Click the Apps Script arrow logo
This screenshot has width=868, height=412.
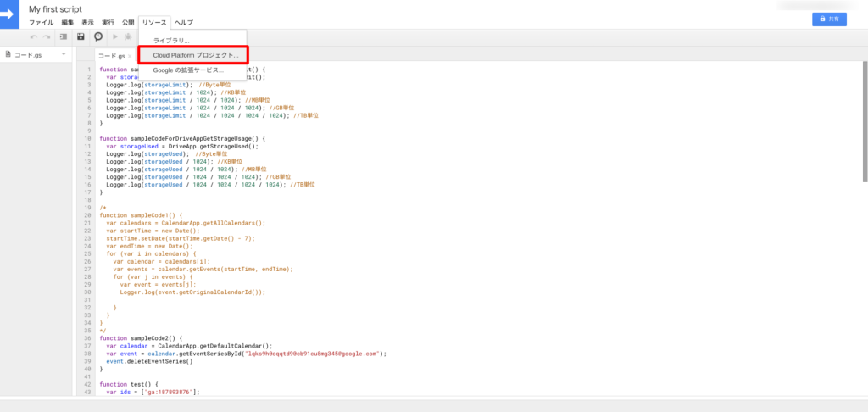click(9, 14)
